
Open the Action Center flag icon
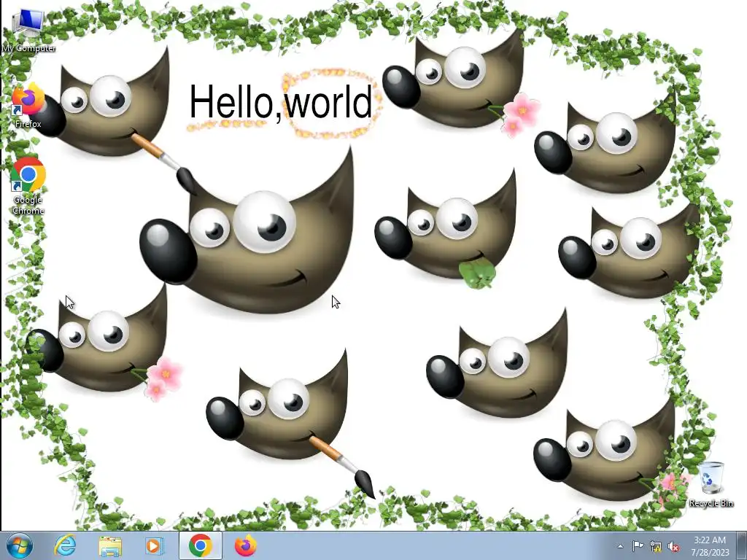(638, 546)
